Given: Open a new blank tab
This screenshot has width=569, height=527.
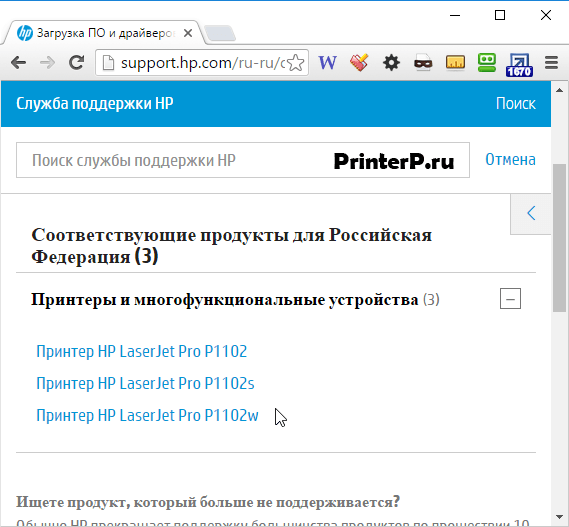Looking at the screenshot, I should 220,33.
